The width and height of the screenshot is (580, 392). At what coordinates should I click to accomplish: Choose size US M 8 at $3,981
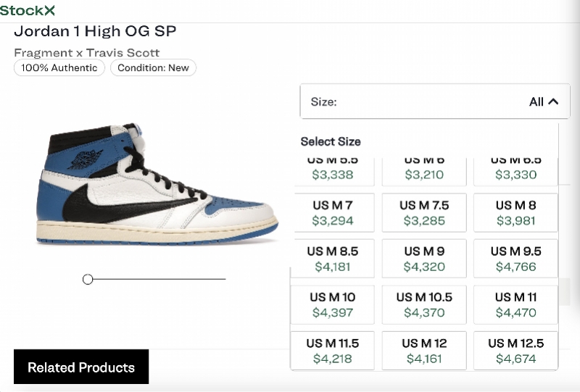point(515,213)
